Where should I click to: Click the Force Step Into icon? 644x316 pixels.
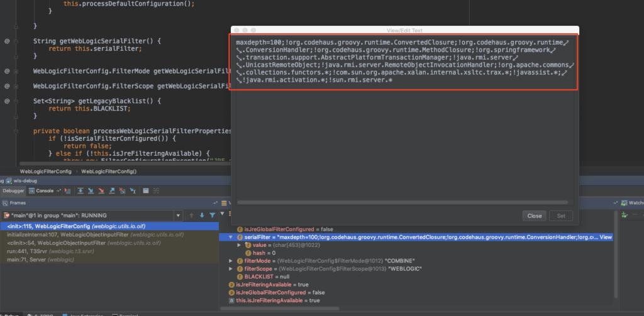[101, 190]
